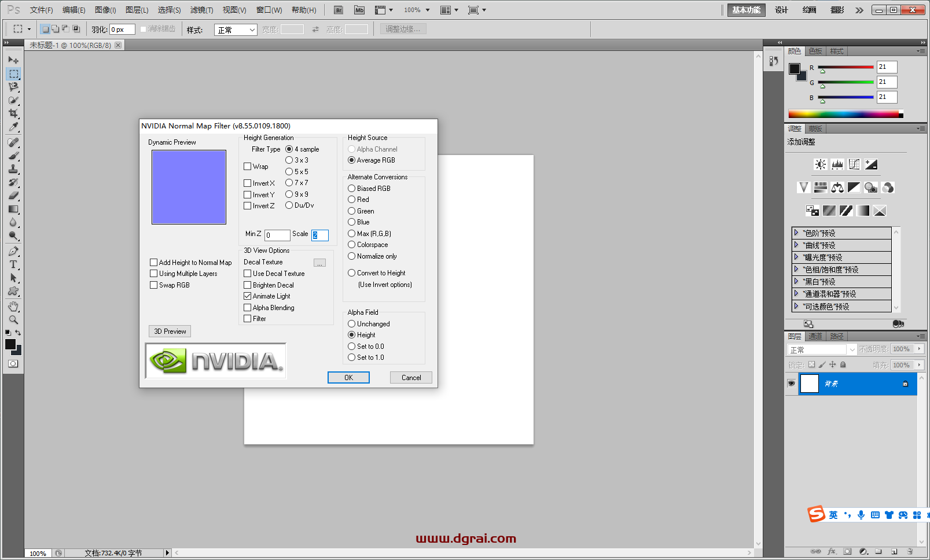The height and width of the screenshot is (560, 930).
Task: Select the Brush tool
Action: click(x=13, y=156)
